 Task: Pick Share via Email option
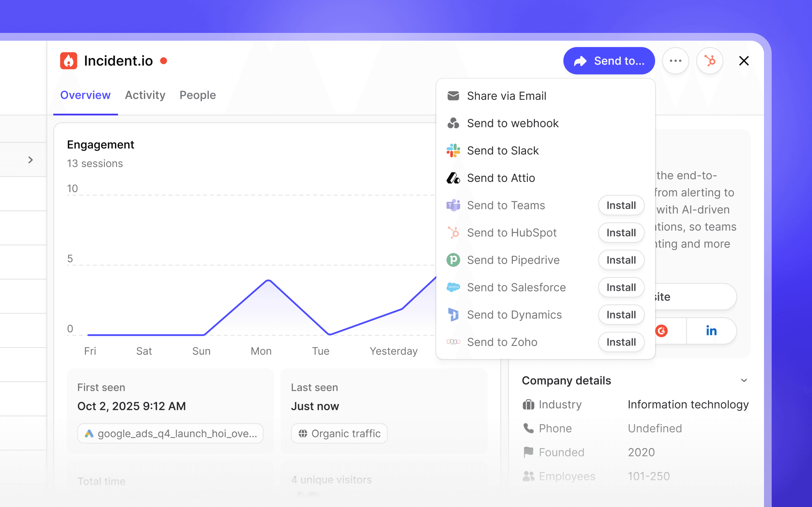pyautogui.click(x=506, y=96)
